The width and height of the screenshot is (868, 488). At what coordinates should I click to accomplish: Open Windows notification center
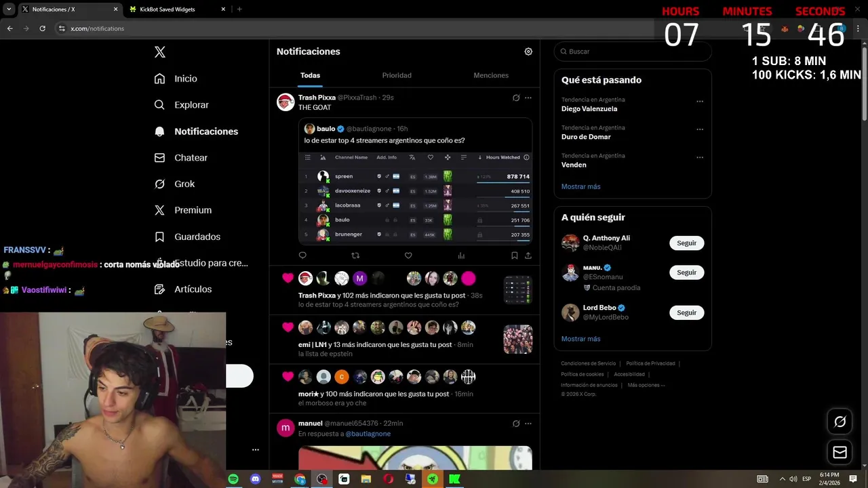point(853,479)
